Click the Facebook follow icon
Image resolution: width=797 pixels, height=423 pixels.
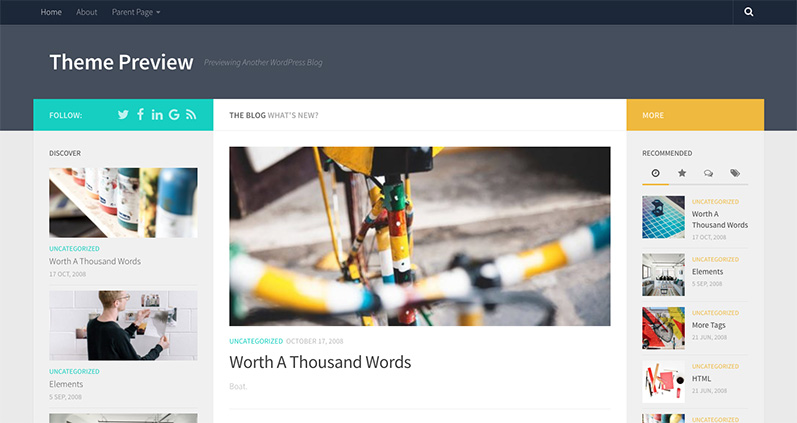click(140, 114)
